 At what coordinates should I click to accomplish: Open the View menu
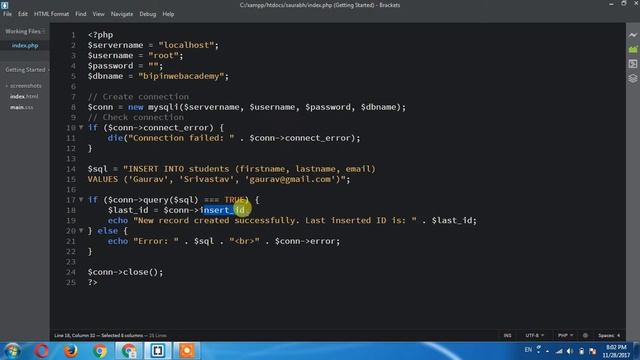(98, 14)
